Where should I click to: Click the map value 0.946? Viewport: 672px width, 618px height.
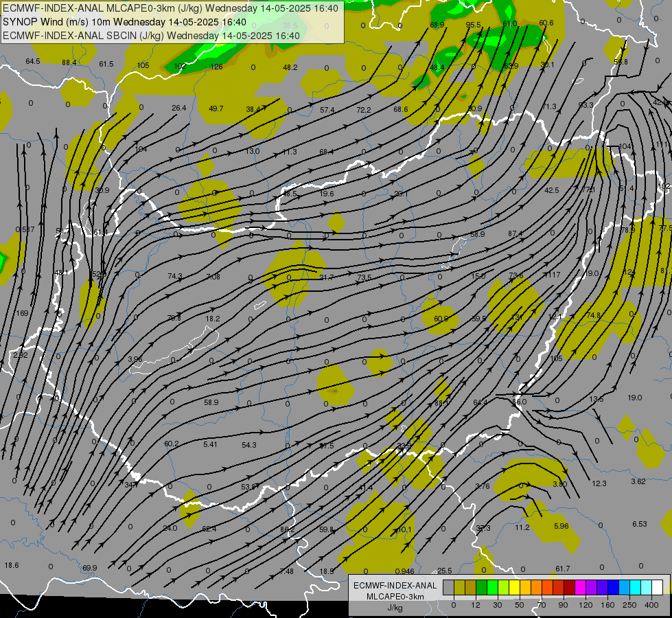[x=404, y=571]
